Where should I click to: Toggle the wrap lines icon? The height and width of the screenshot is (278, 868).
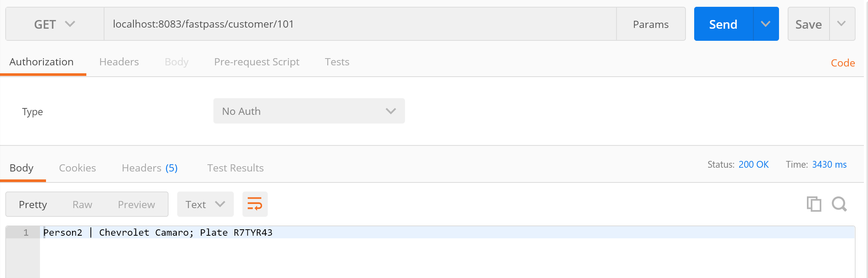tap(255, 204)
